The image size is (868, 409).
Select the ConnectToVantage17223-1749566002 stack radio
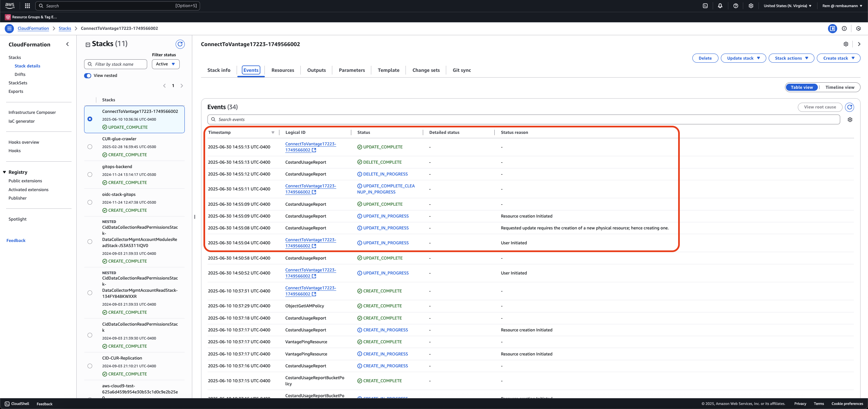coord(90,119)
